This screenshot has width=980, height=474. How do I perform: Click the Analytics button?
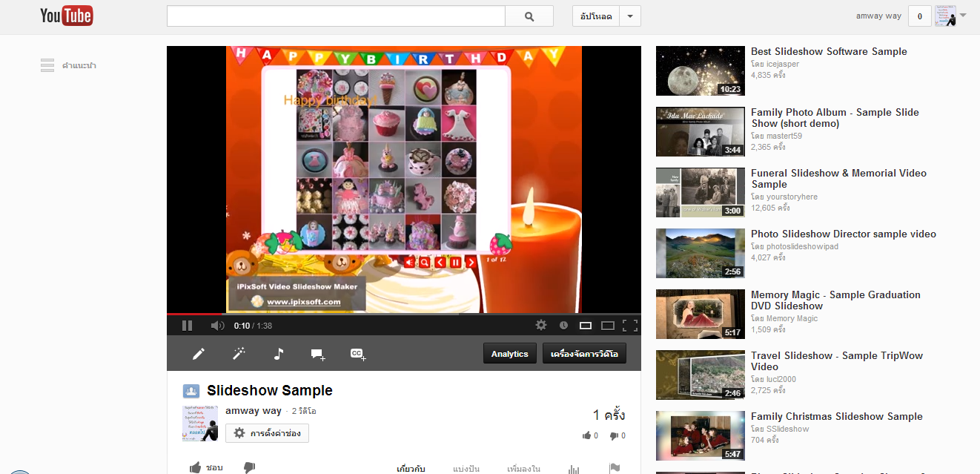tap(510, 354)
